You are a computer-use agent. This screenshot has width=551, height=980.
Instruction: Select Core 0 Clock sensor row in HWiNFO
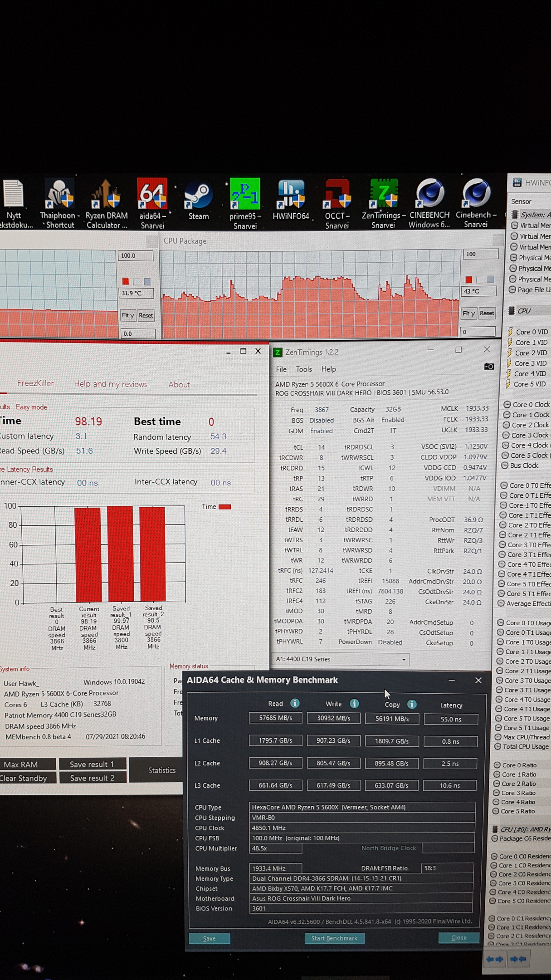(x=526, y=405)
